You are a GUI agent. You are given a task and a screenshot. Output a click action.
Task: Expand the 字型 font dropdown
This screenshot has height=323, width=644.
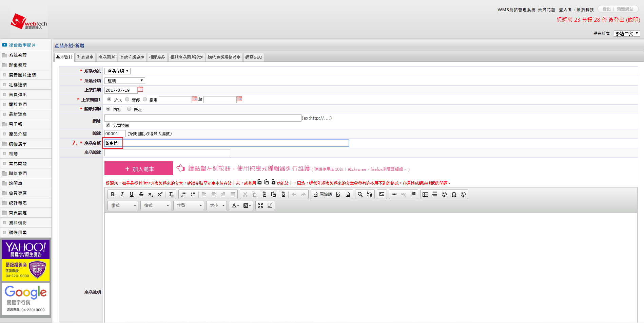tap(189, 205)
